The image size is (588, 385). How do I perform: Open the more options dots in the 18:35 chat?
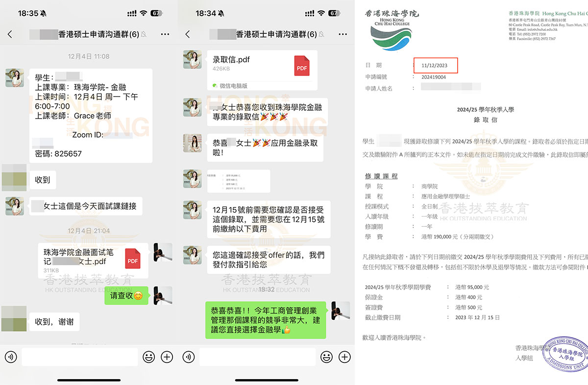click(x=165, y=34)
